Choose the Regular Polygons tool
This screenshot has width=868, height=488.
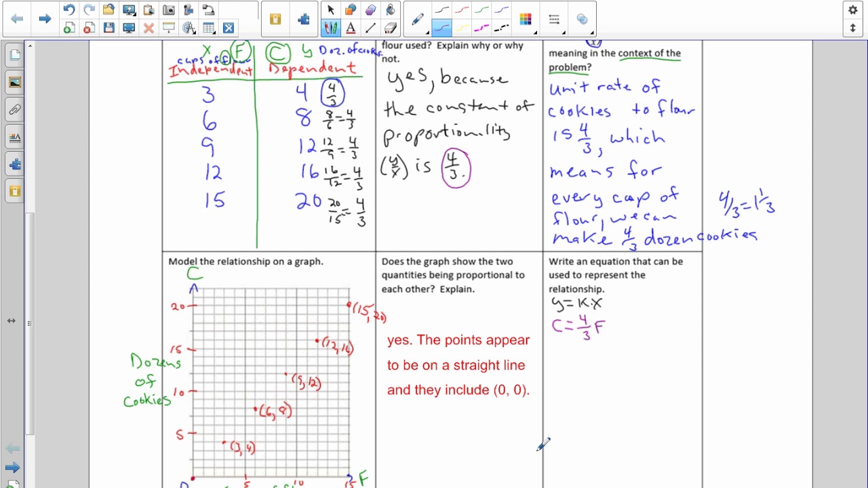point(370,9)
